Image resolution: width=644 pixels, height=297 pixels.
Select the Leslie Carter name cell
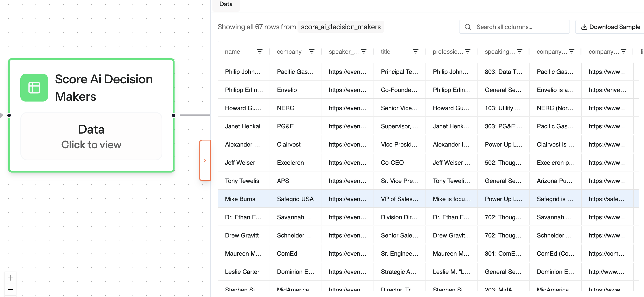point(244,272)
